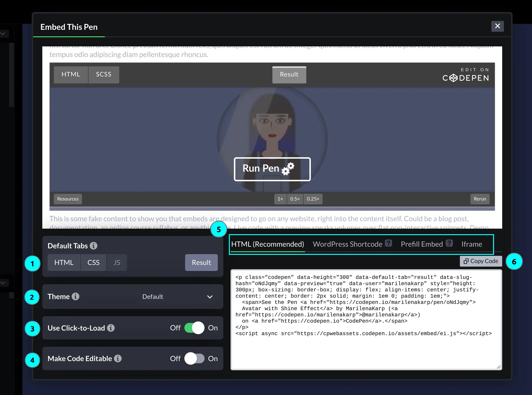Screen dimensions: 532x395
Task: Toggle JS in Default Tabs
Action: (117, 263)
